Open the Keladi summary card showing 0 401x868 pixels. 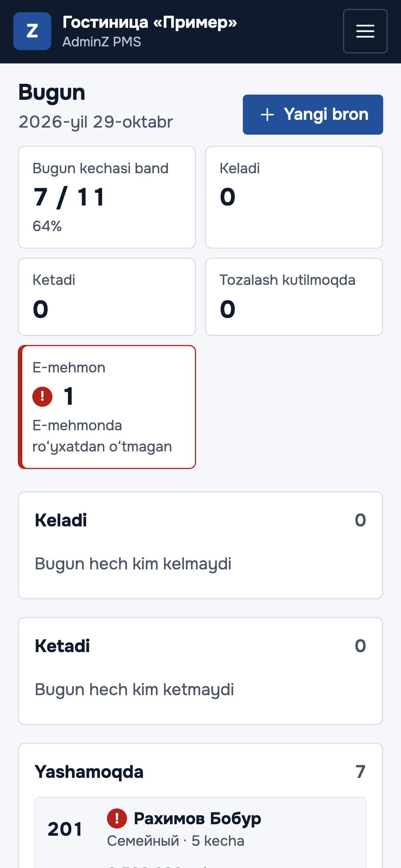tap(294, 197)
